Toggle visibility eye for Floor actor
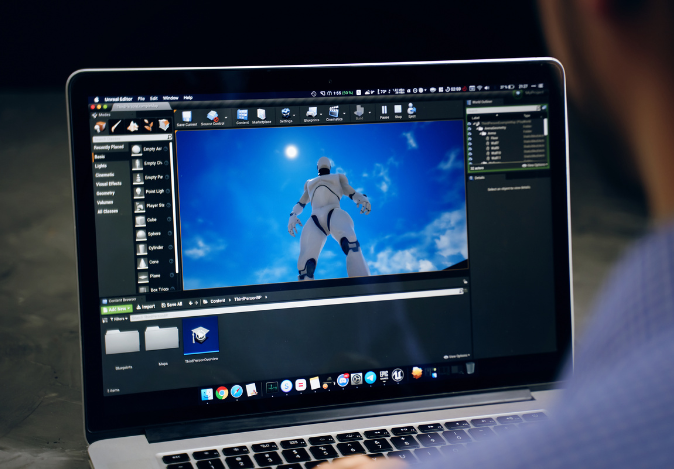The height and width of the screenshot is (469, 674). coord(471,137)
